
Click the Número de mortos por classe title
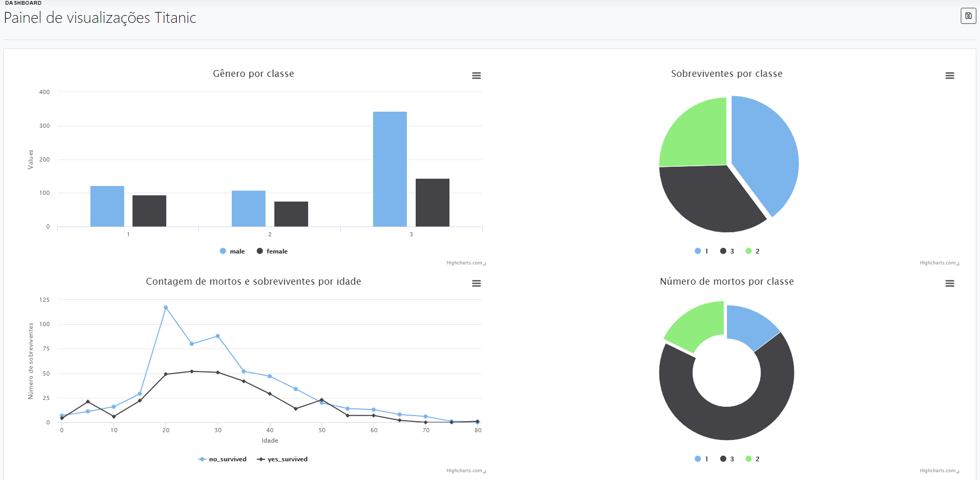(727, 282)
